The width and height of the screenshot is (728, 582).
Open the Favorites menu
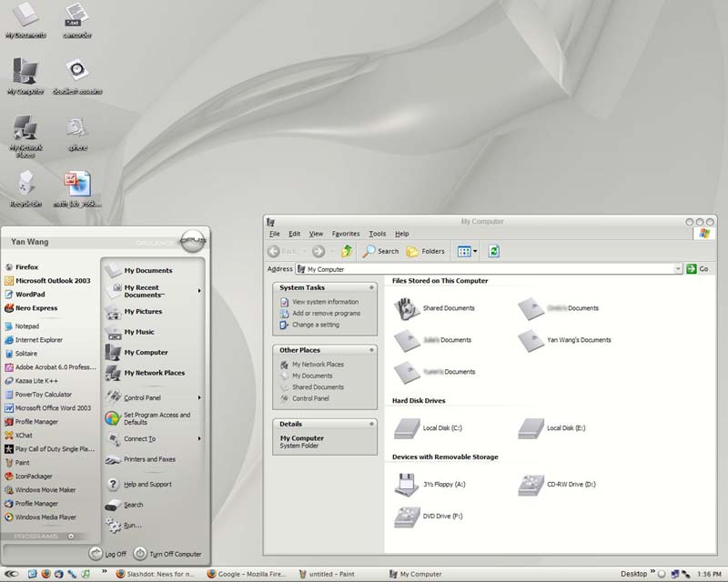346,234
